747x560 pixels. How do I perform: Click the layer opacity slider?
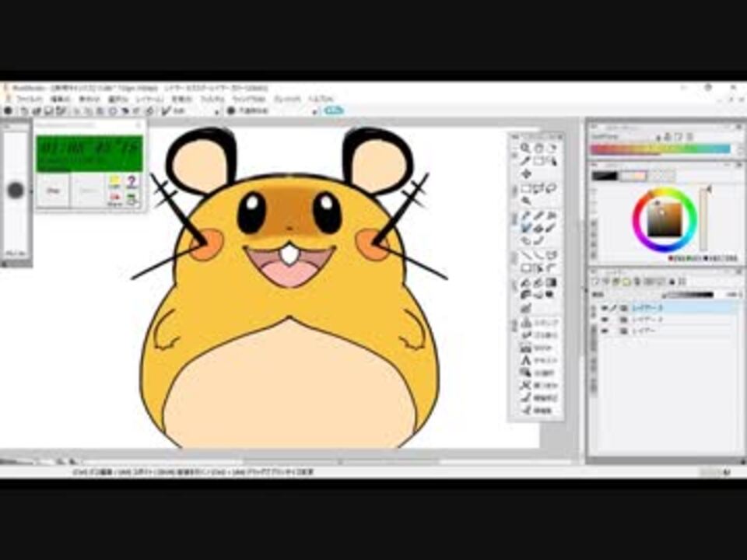(689, 295)
